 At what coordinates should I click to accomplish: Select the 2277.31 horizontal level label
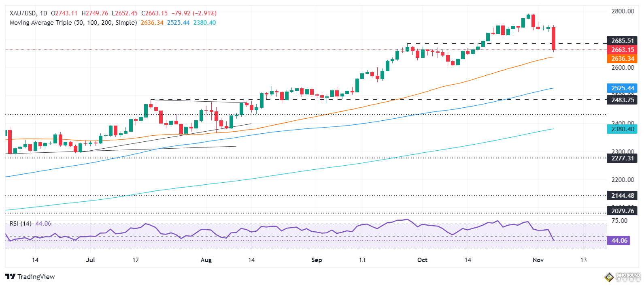[x=622, y=158]
